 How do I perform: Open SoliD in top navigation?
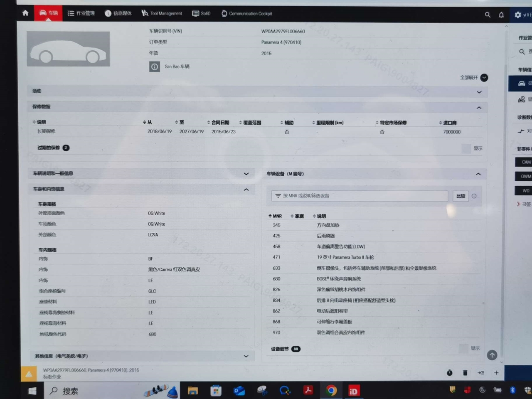pyautogui.click(x=201, y=14)
